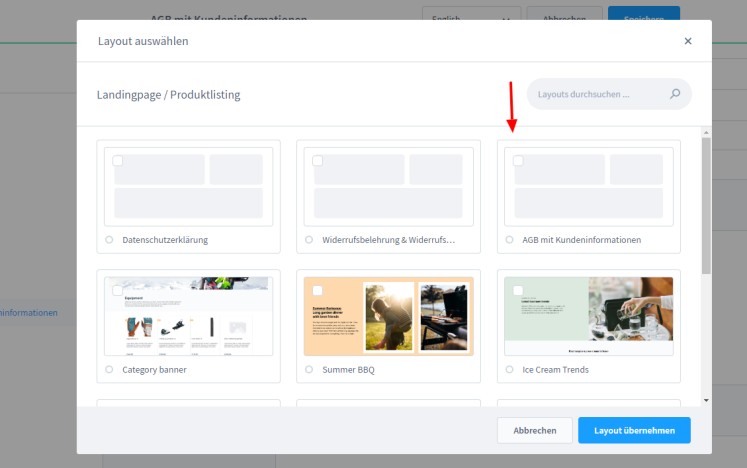
Task: Tick the checkbox on Datenschutzerklärung layout
Action: (x=118, y=160)
